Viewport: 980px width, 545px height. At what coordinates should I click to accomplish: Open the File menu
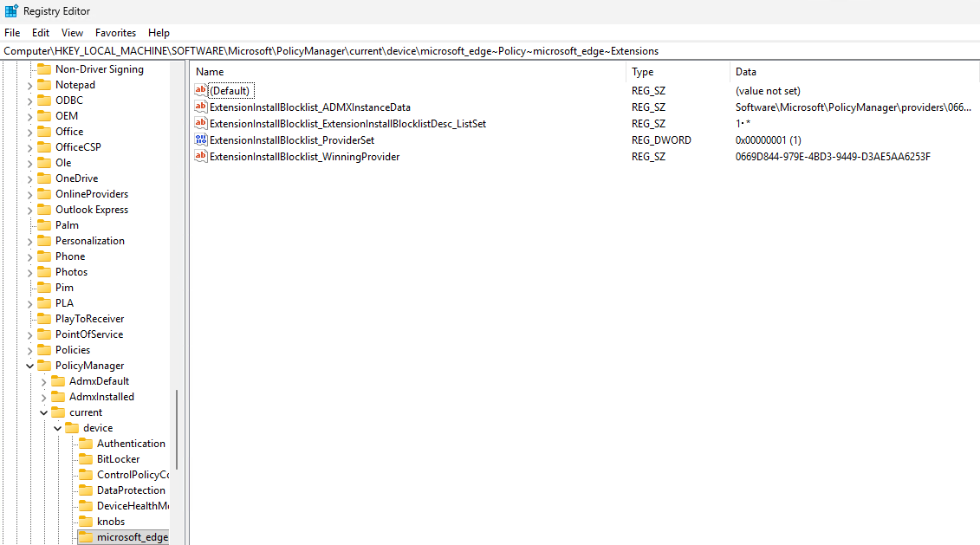click(x=12, y=33)
